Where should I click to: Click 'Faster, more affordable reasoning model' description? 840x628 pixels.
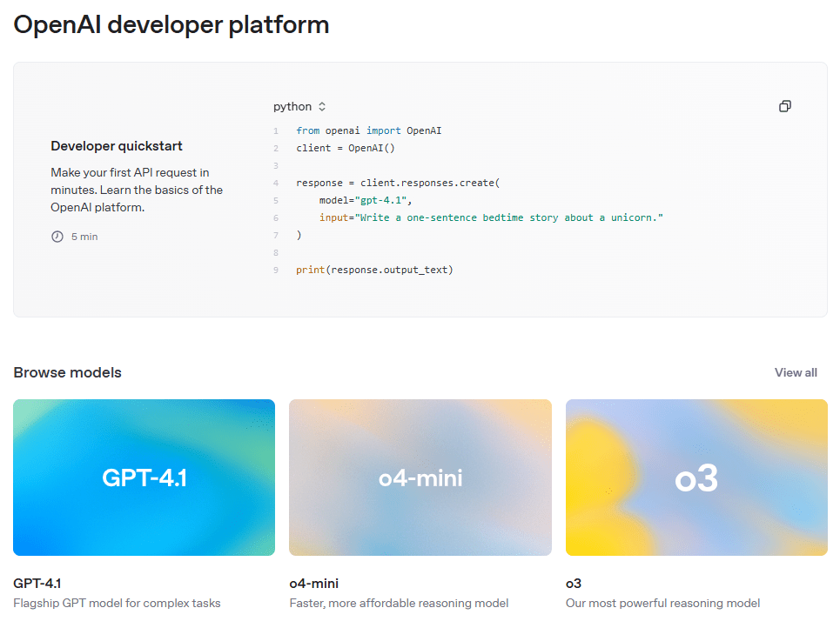coord(399,604)
